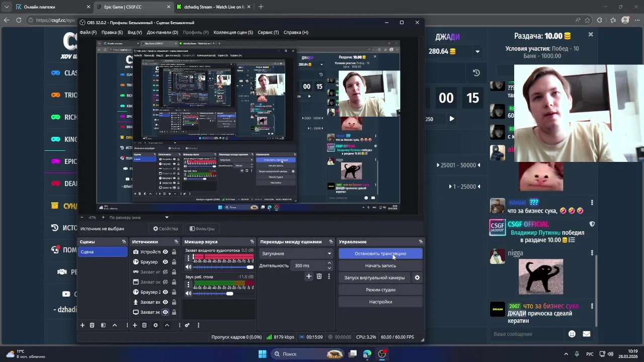
Task: Delete the selected source using the Sources trash icon
Action: click(144, 325)
